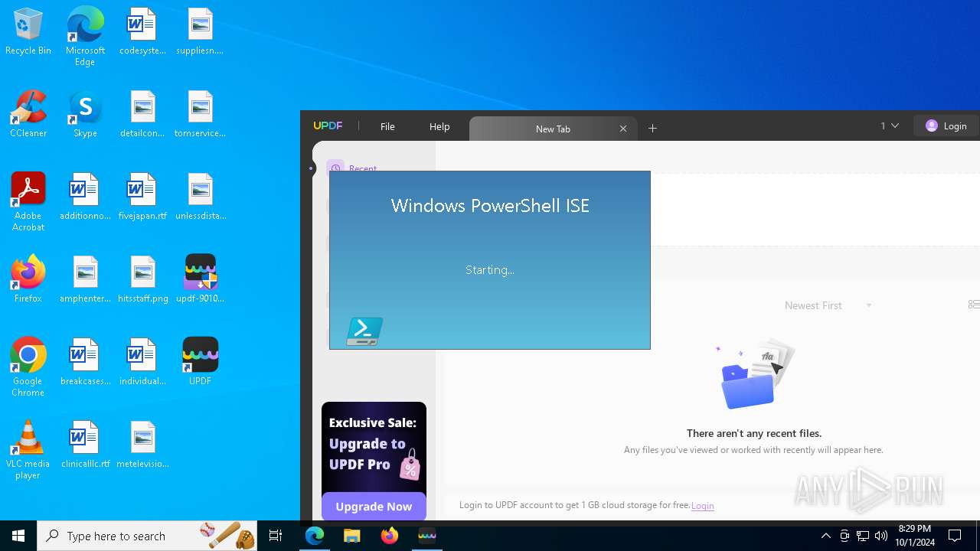The width and height of the screenshot is (980, 551).
Task: Select the amphenter image file
Action: (85, 280)
